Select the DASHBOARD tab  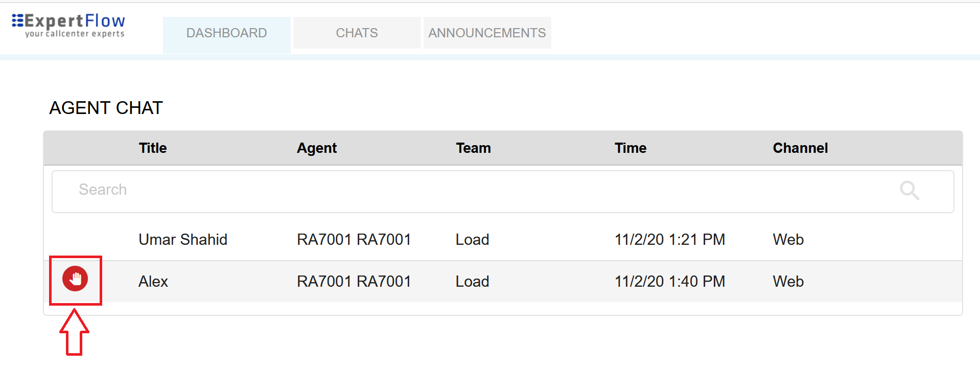tap(226, 32)
